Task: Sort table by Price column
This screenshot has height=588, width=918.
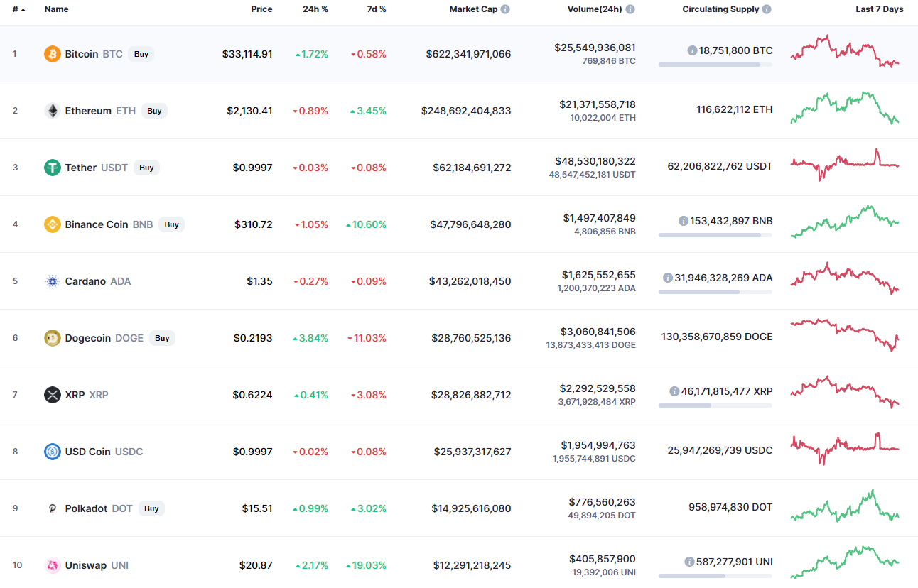Action: pos(261,9)
